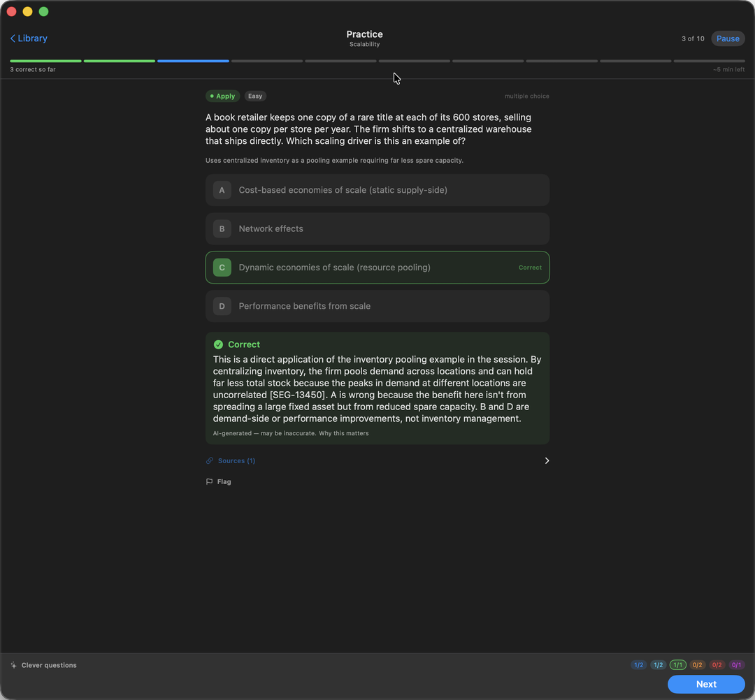The image size is (755, 700).
Task: Click the sparkle icon beside Clever questions
Action: [x=13, y=665]
